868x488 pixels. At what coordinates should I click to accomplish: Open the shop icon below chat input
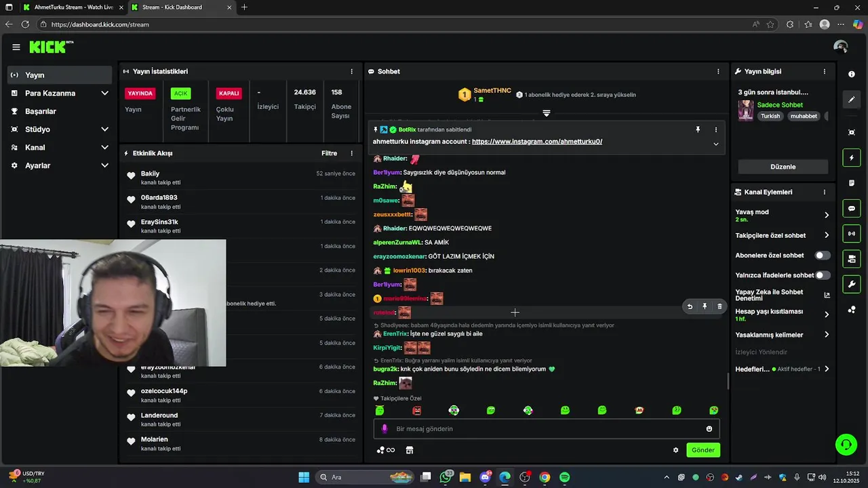pyautogui.click(x=410, y=450)
